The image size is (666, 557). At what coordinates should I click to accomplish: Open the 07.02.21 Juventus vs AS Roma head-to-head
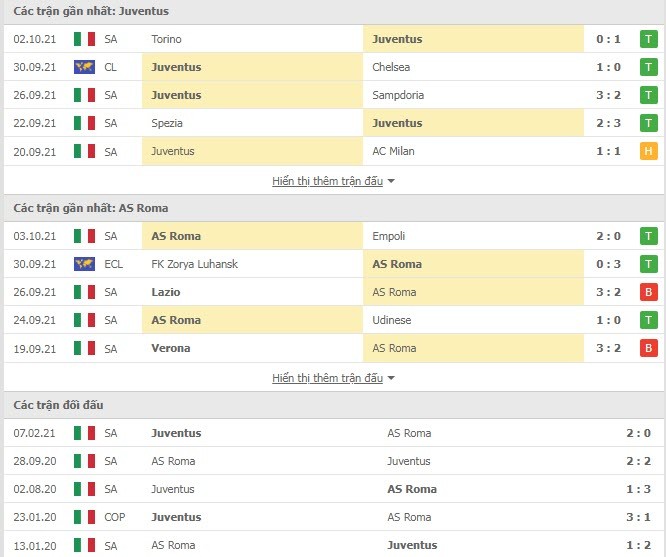pos(333,433)
